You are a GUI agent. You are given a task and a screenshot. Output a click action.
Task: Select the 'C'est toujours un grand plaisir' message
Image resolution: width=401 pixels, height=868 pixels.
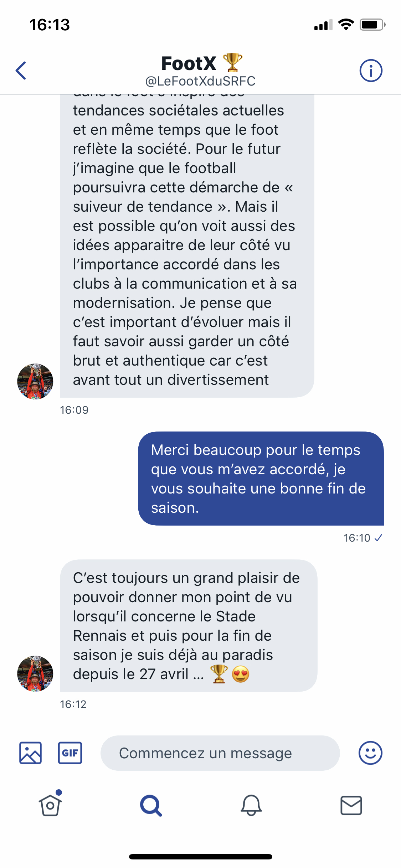point(188,626)
